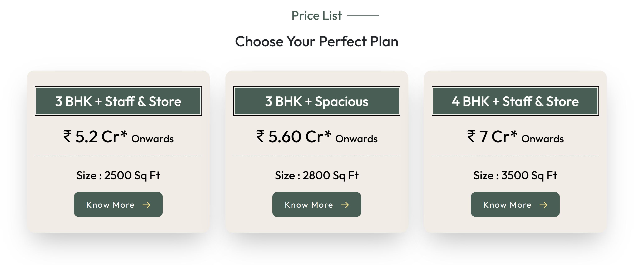Click the rupee symbol before 5.60 Cr
The image size is (644, 265).
(x=260, y=137)
